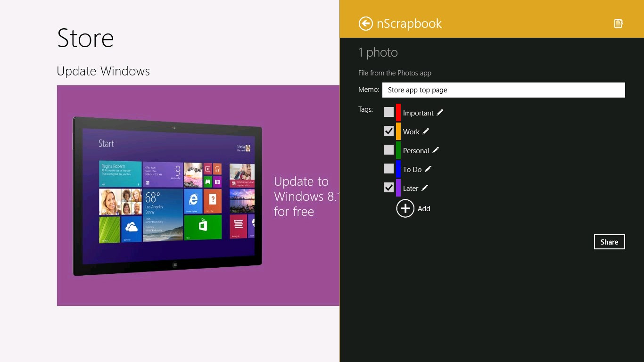The width and height of the screenshot is (644, 362).
Task: Open the notes icon in the header
Action: pyautogui.click(x=618, y=24)
